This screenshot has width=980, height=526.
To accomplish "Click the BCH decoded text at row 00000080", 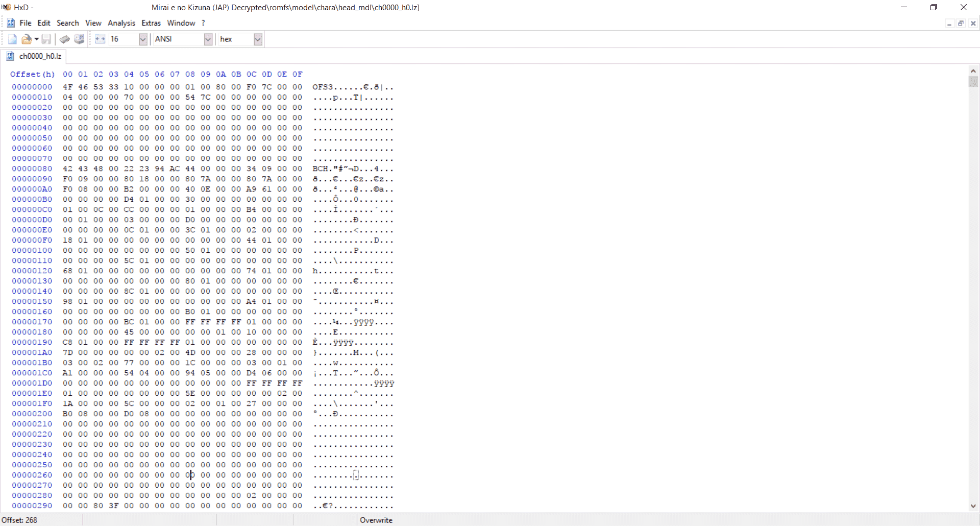I will click(321, 169).
